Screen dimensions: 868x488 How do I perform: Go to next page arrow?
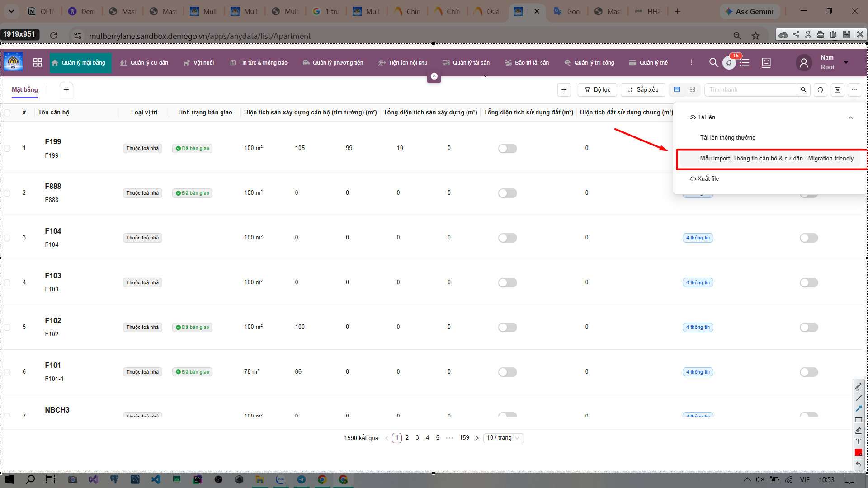click(477, 438)
